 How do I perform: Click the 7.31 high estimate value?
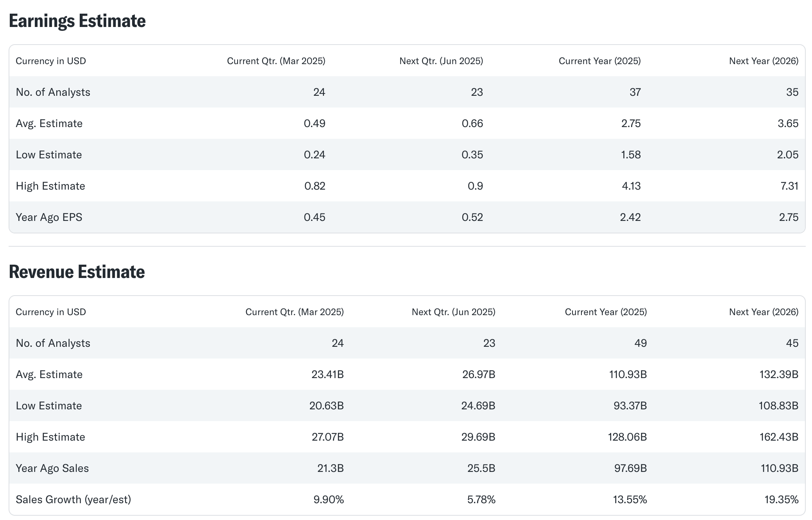[x=789, y=186]
